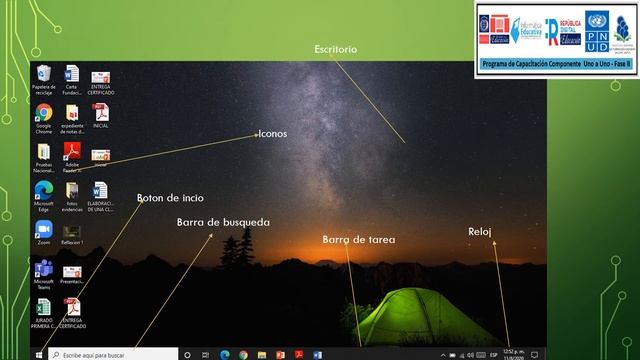Show hidden system tray icons
This screenshot has height=360, width=640.
click(443, 356)
